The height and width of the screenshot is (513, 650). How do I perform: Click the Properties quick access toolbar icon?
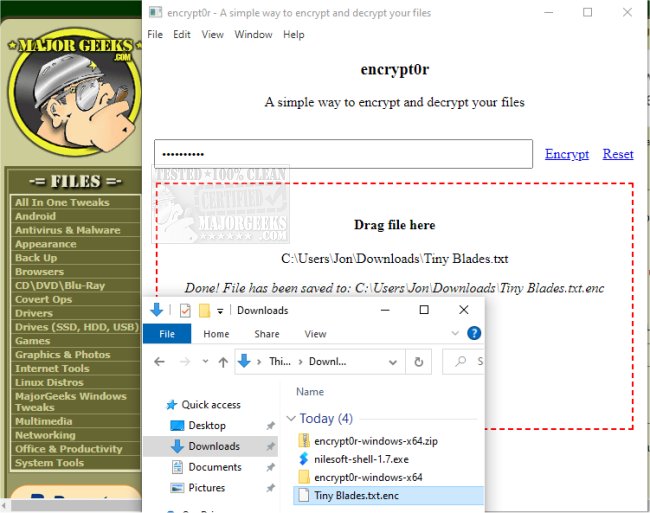[185, 311]
